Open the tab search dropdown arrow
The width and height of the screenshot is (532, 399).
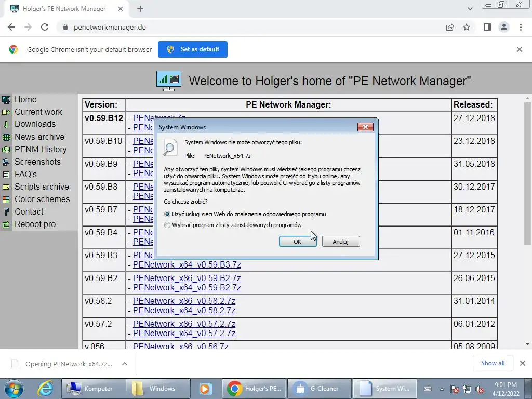pos(470,9)
